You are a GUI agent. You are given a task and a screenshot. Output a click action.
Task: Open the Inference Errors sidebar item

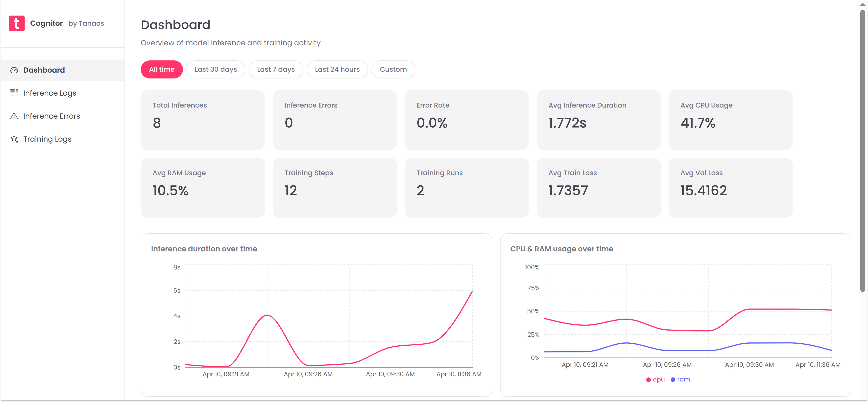pyautogui.click(x=52, y=116)
